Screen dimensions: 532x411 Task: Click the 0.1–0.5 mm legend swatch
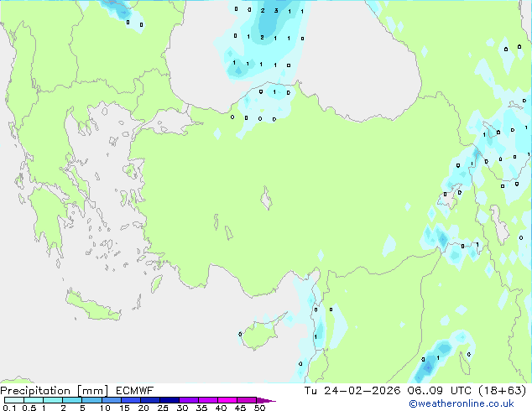(14, 400)
